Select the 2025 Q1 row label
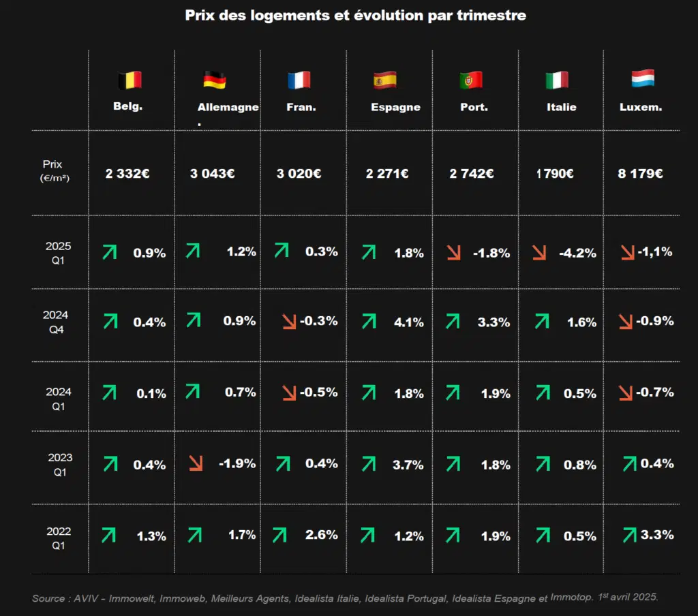 coord(59,253)
